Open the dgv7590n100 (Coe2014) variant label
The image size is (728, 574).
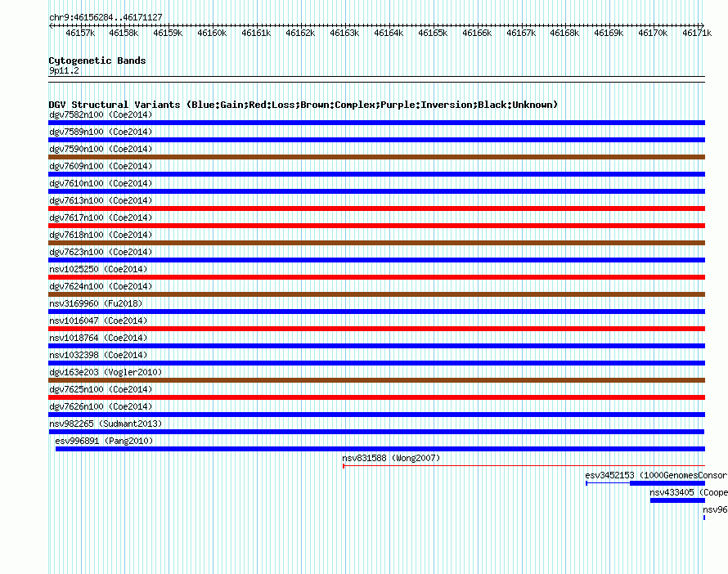(x=101, y=149)
